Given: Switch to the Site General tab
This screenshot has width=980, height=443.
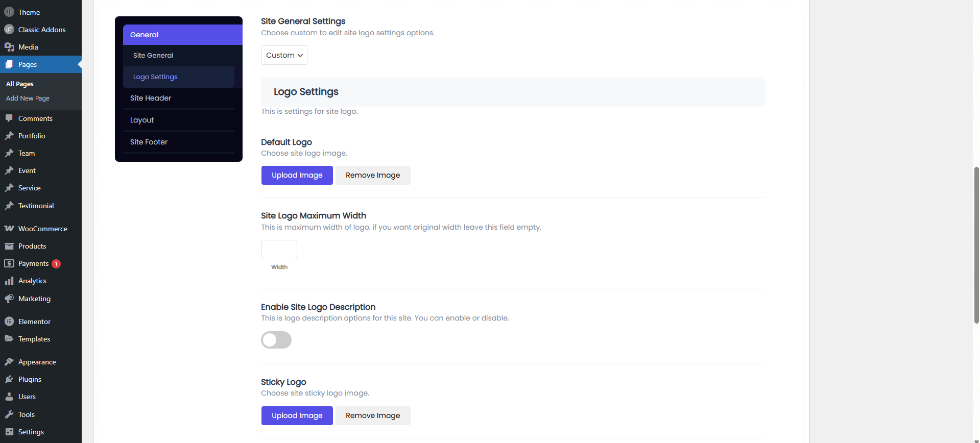Looking at the screenshot, I should tap(153, 55).
